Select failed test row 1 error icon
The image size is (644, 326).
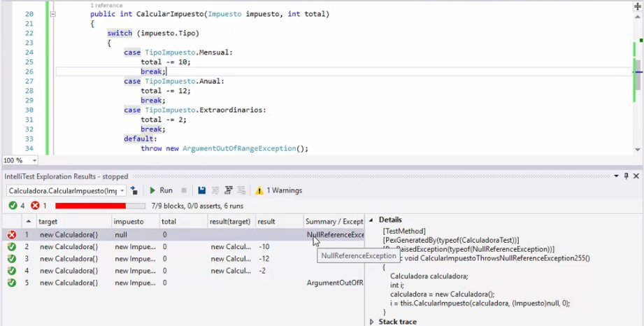coord(12,235)
